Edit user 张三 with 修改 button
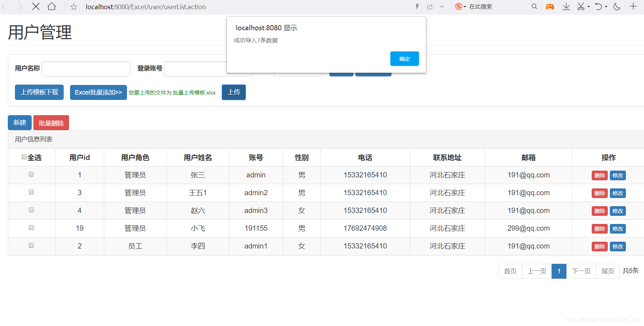Image resolution: width=644 pixels, height=326 pixels. (x=618, y=175)
